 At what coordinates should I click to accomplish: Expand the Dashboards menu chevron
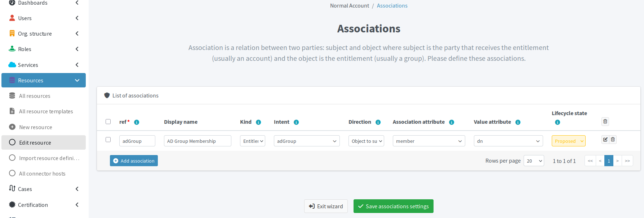[x=77, y=3]
